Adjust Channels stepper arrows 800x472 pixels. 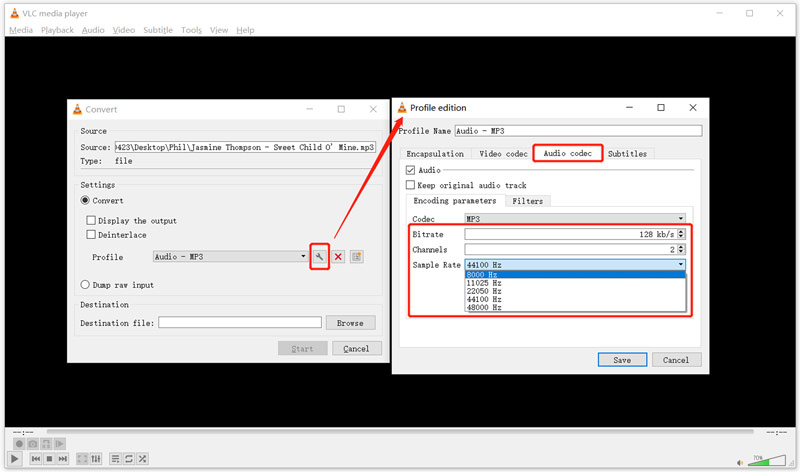click(x=681, y=249)
